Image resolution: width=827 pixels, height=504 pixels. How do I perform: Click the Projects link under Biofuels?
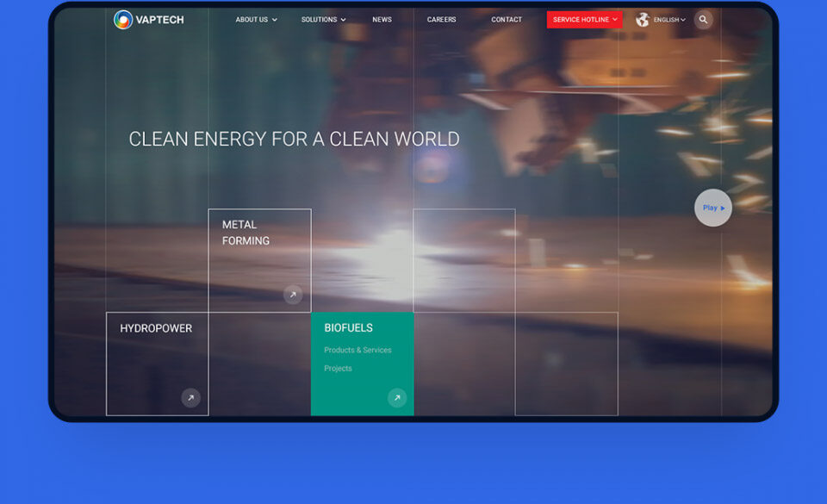(x=338, y=369)
